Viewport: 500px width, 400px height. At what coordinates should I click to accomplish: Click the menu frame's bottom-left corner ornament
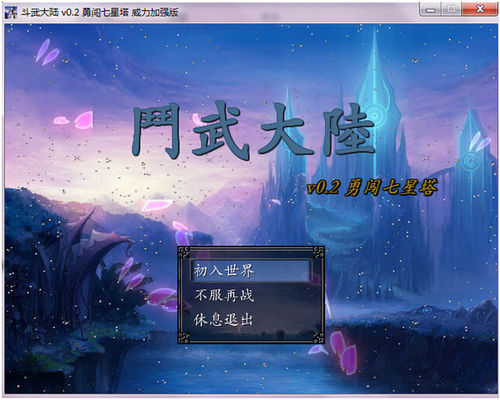tap(184, 338)
